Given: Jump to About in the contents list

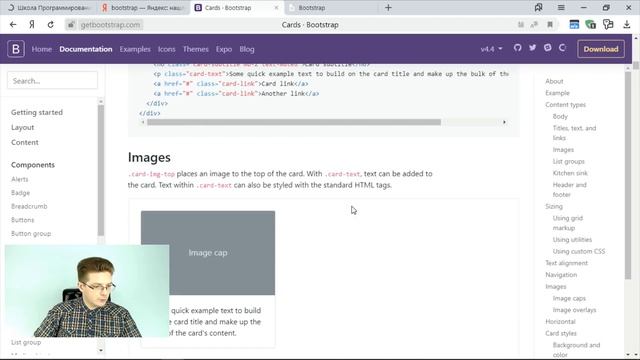Looking at the screenshot, I should pos(554,81).
